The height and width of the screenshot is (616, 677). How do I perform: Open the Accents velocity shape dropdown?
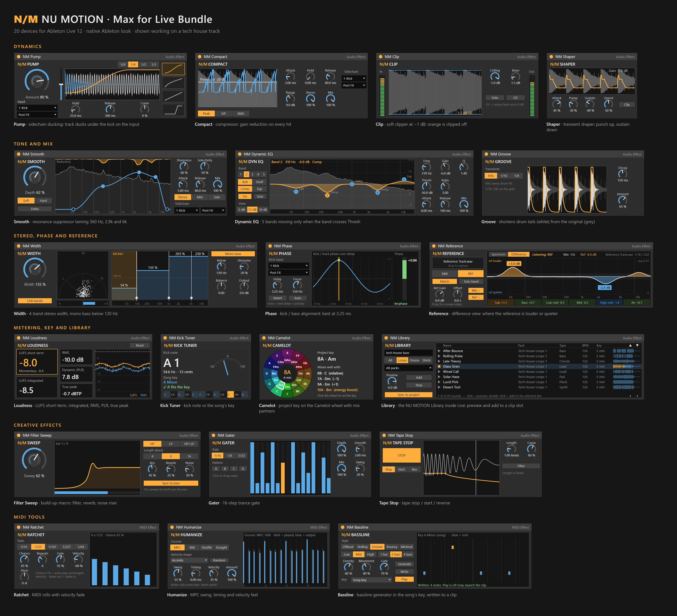[189, 560]
